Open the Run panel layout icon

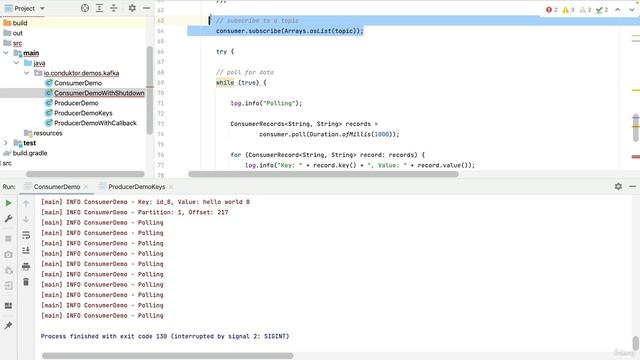point(8,306)
